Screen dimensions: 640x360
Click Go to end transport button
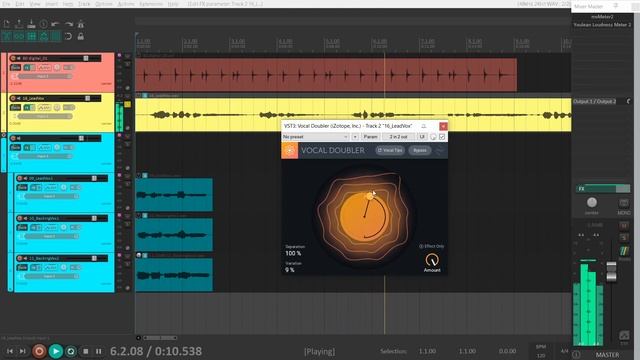tap(23, 351)
